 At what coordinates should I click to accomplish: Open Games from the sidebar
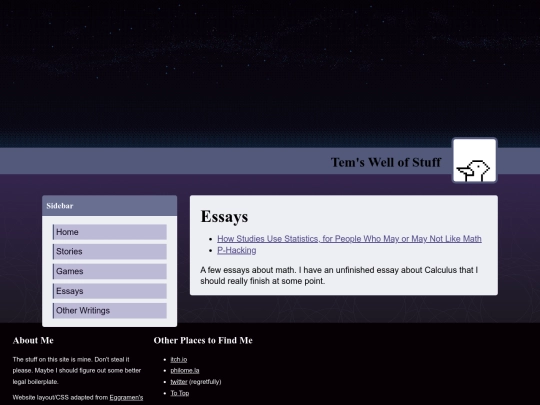pyautogui.click(x=110, y=271)
